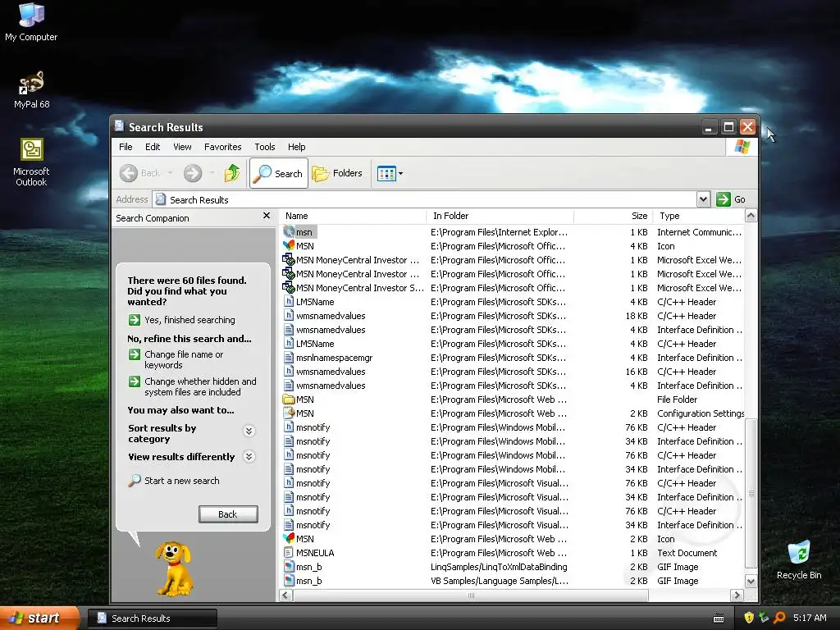
Task: Click 'Change whether hidden and system files are included'
Action: 200,386
